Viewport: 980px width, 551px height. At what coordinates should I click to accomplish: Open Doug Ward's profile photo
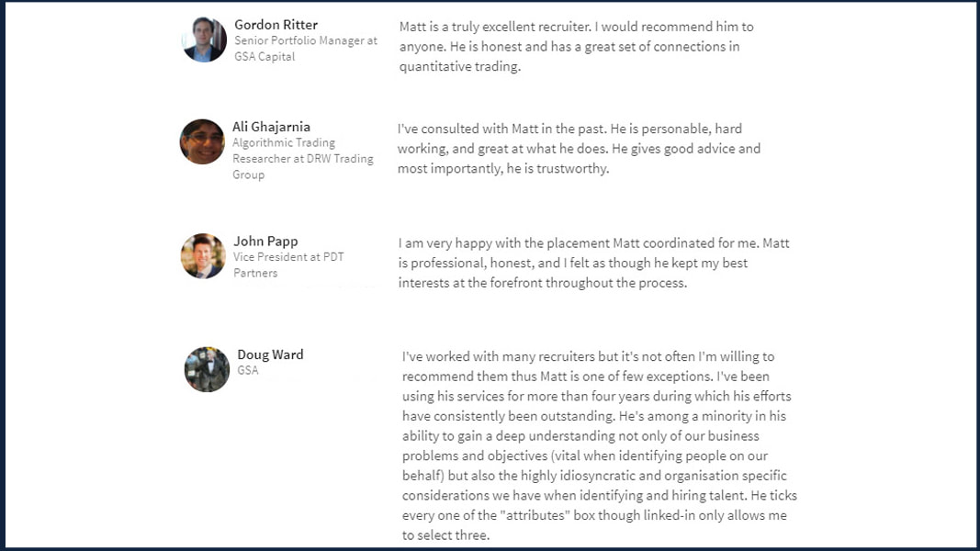(207, 369)
